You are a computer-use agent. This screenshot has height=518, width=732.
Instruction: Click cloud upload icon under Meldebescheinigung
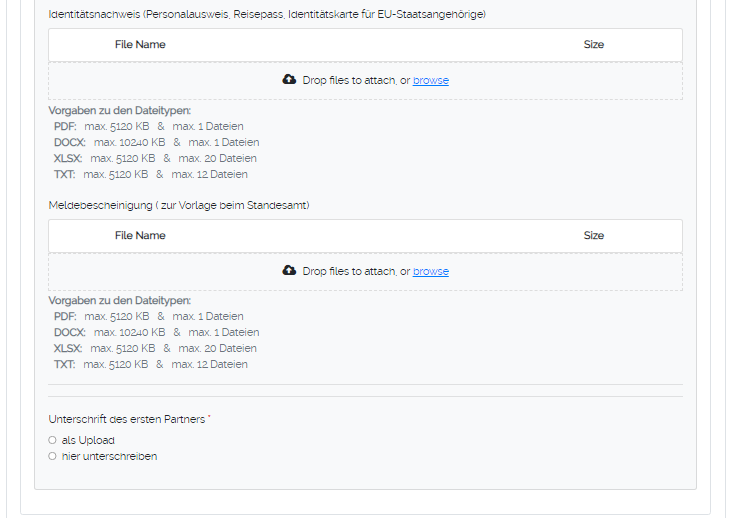(x=289, y=271)
